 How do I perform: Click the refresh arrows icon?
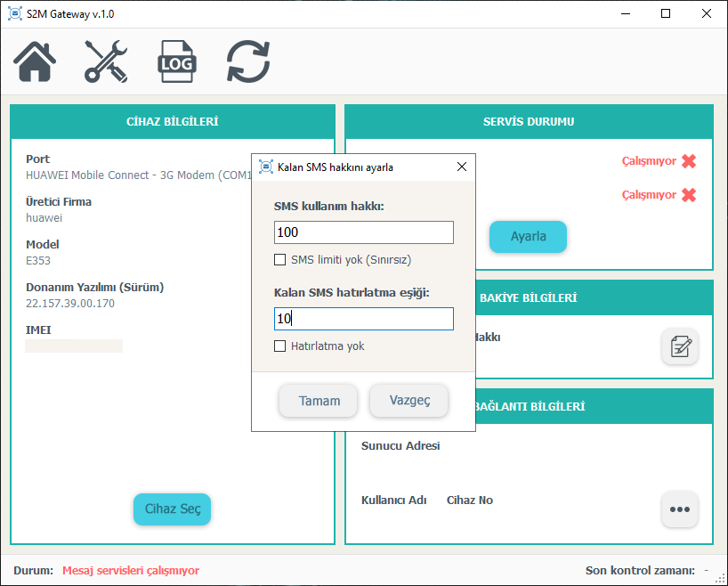[248, 62]
